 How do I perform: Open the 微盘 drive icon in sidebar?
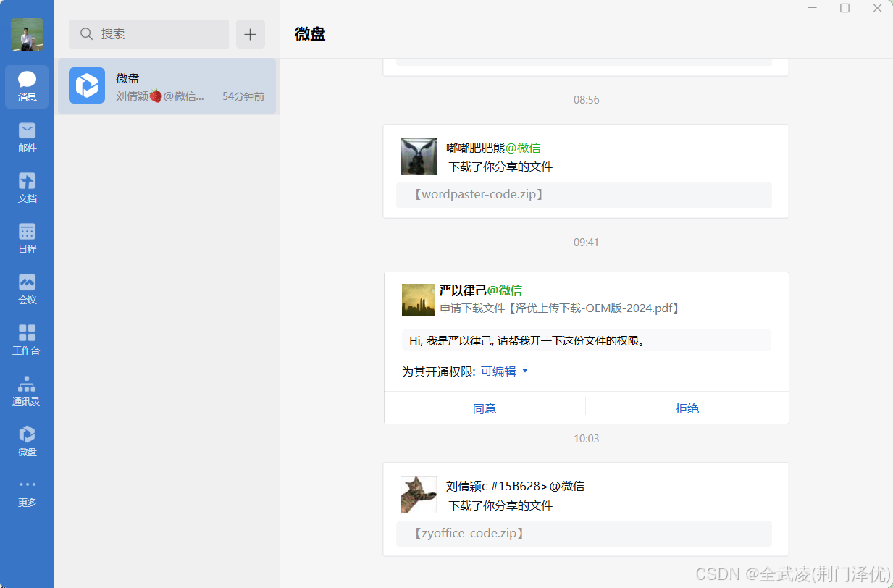27,442
